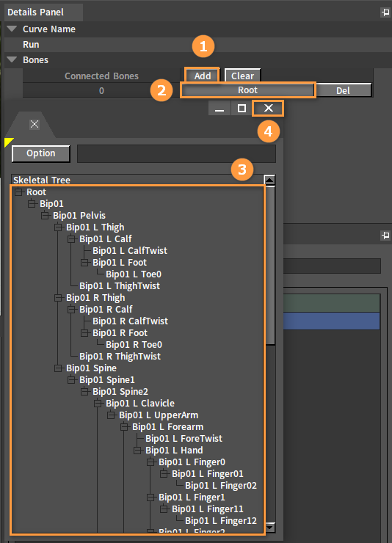Screen dimensions: 392x543
Task: Collapse the Bip01 node
Action: 32,204
